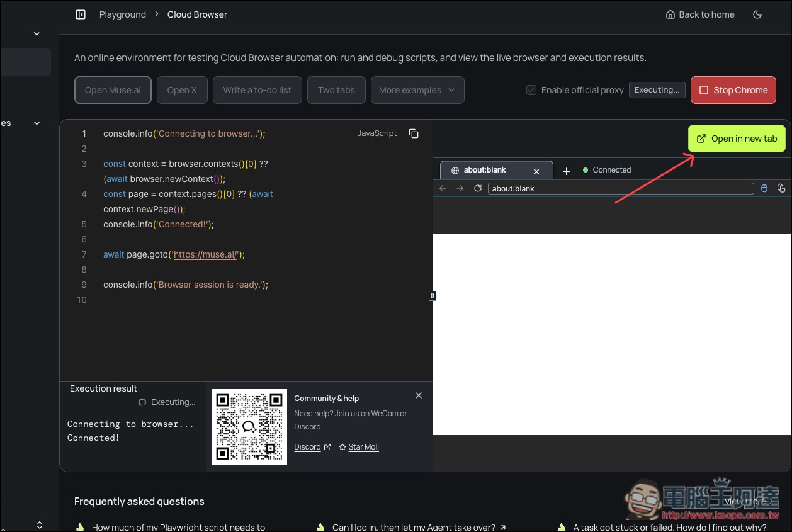This screenshot has width=792, height=532.
Task: Copy the JavaScript code with the copy icon
Action: tap(414, 133)
